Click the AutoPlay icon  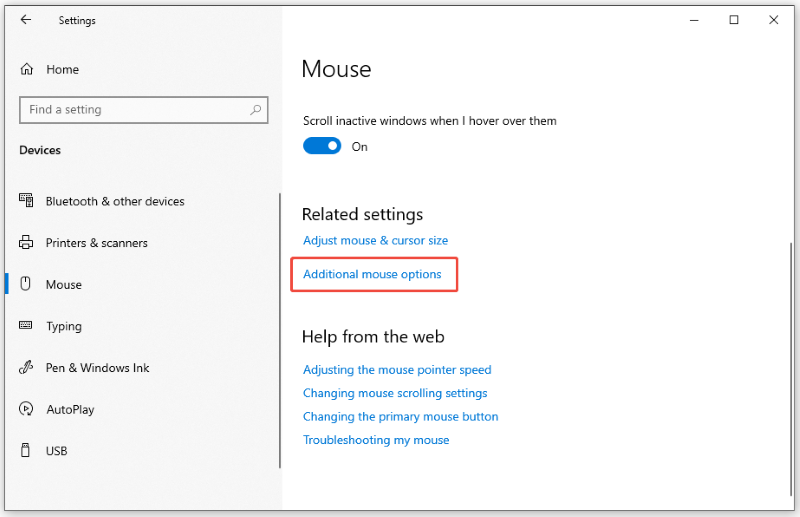[26, 409]
